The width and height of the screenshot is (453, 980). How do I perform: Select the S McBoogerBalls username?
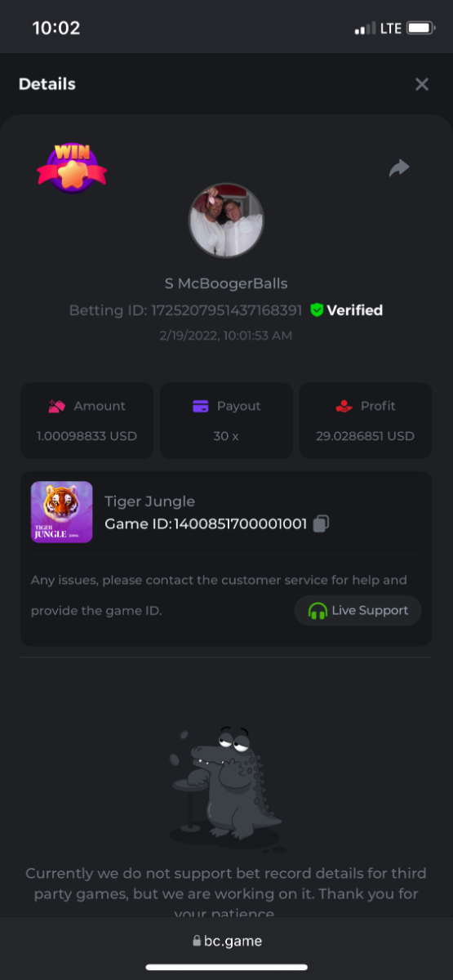[226, 283]
